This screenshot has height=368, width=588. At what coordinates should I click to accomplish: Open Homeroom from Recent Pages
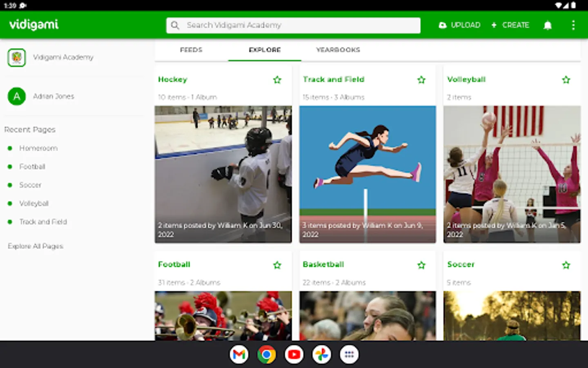pos(38,148)
